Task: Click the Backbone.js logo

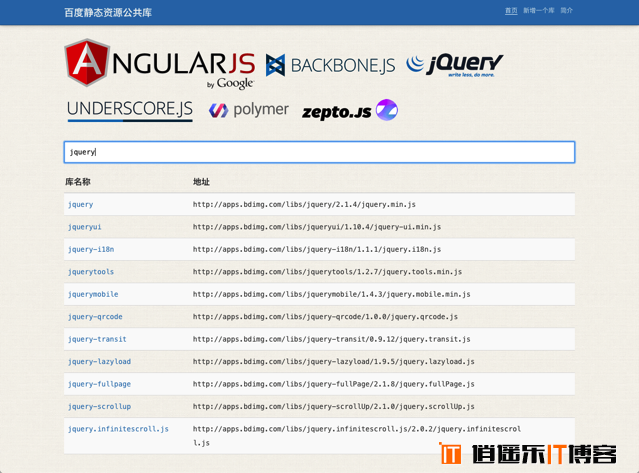Action: click(x=330, y=65)
